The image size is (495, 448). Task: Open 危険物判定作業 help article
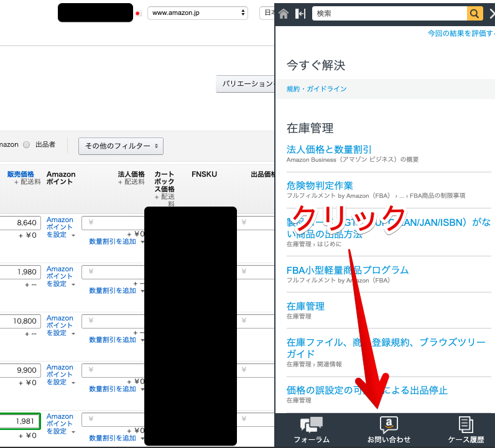coord(320,185)
